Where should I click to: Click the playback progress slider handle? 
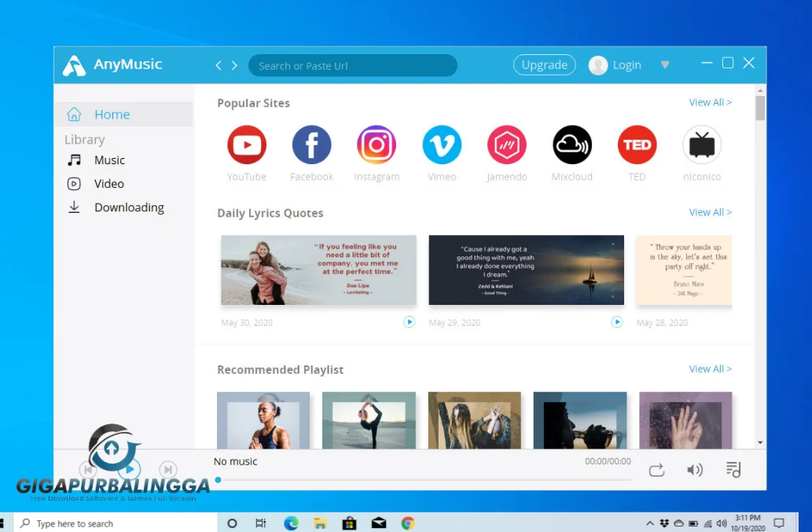218,479
